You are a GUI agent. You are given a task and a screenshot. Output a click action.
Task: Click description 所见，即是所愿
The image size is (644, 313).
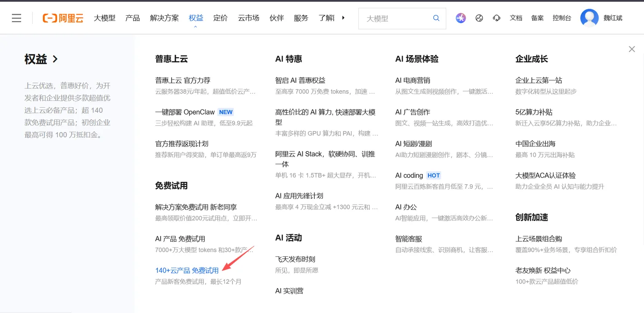(297, 270)
